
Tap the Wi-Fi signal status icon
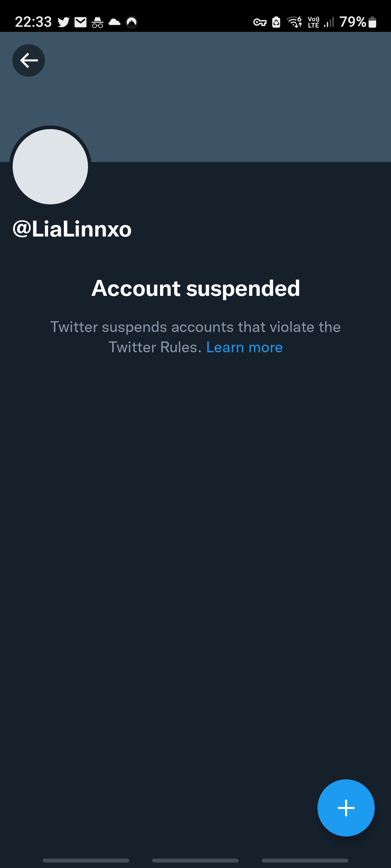pyautogui.click(x=294, y=22)
